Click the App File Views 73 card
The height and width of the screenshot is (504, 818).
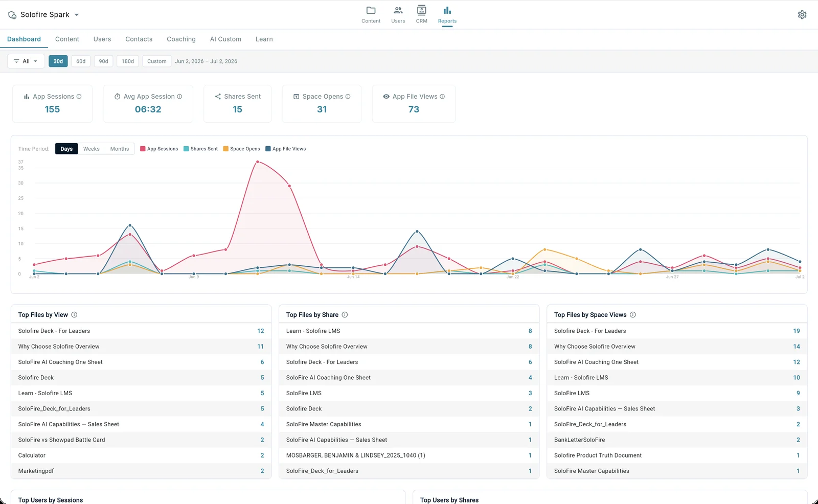point(414,104)
